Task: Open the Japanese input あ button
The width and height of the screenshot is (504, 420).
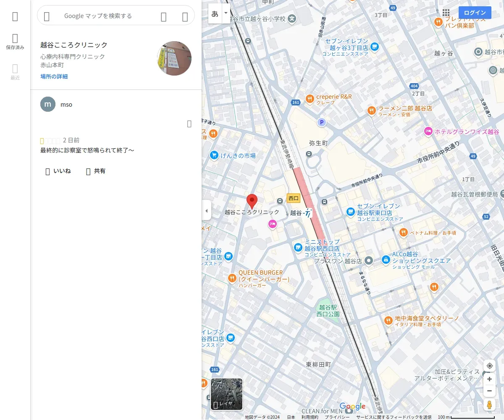Action: (x=215, y=13)
